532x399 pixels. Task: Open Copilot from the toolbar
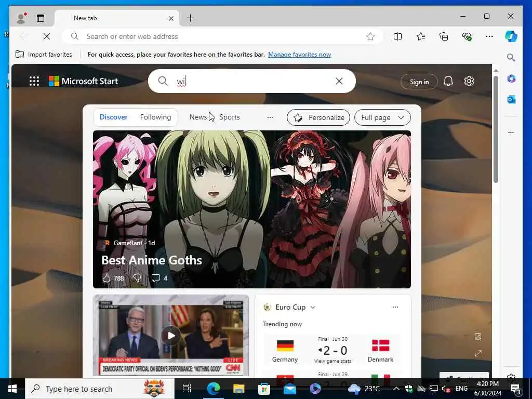point(511,36)
